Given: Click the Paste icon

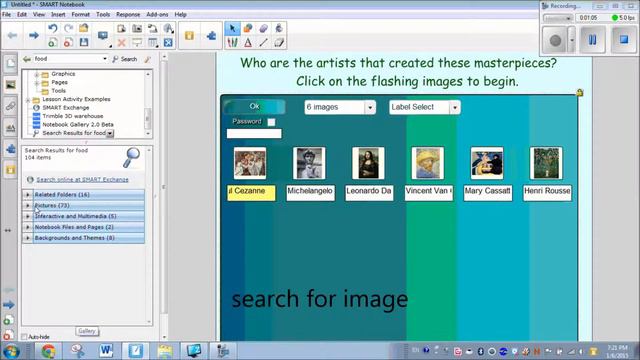Looking at the screenshot, I should pyautogui.click(x=121, y=28).
